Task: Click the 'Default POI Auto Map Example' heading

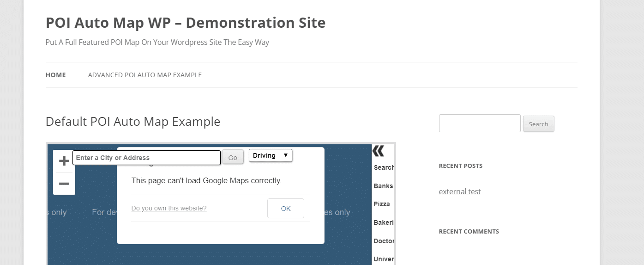Action: (133, 122)
